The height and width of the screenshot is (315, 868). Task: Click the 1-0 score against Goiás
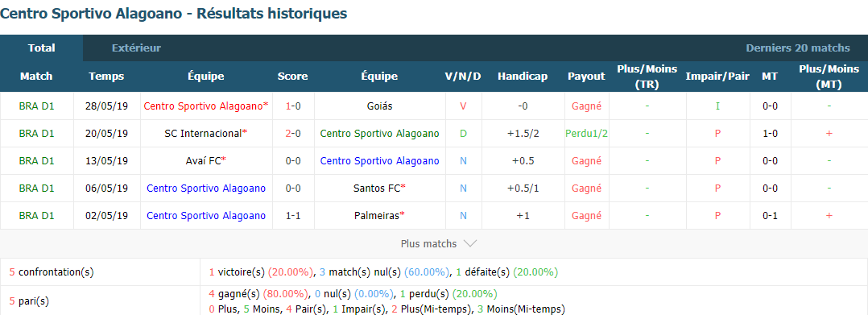tap(293, 106)
